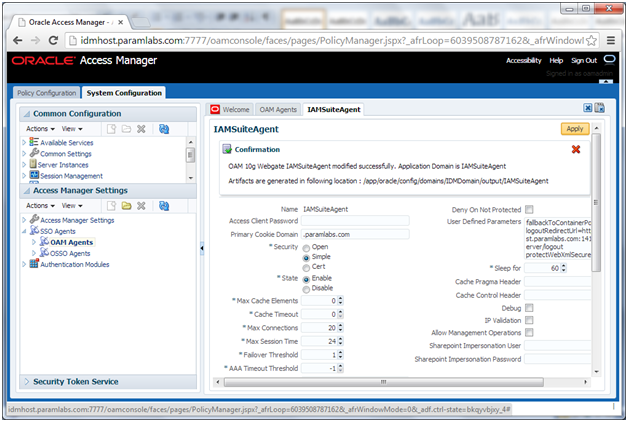Collapse the left navigation pane splitter arrow
The height and width of the screenshot is (422, 628).
pos(202,249)
